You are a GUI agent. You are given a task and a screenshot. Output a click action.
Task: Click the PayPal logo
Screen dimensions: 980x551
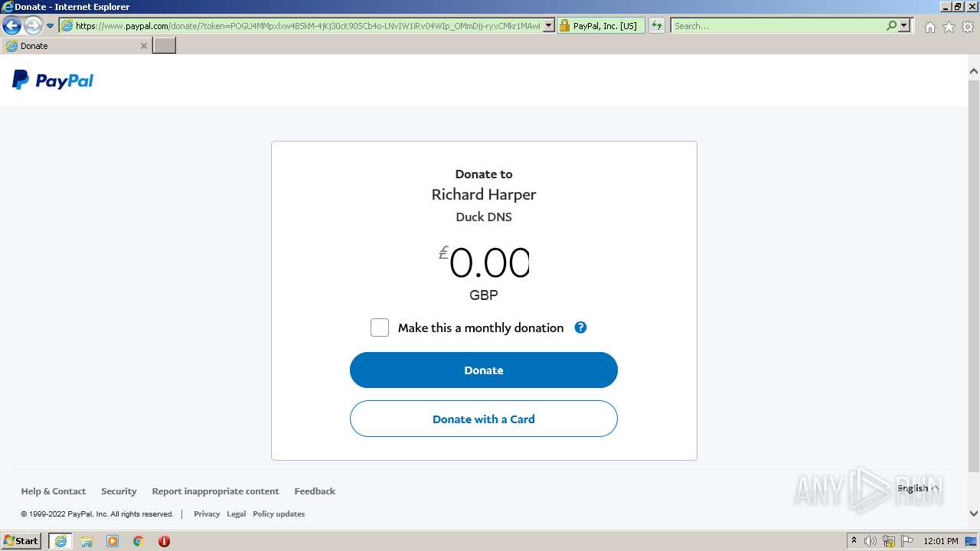(53, 80)
